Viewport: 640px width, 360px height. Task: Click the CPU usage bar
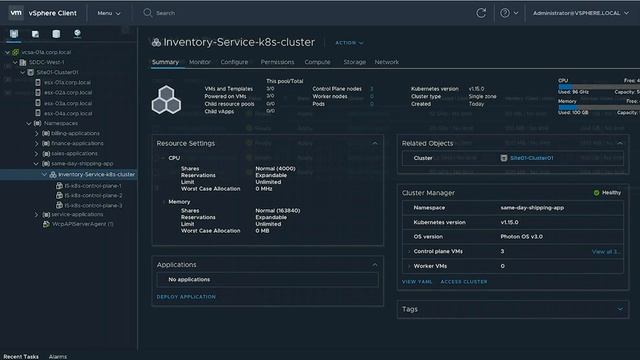[599, 87]
